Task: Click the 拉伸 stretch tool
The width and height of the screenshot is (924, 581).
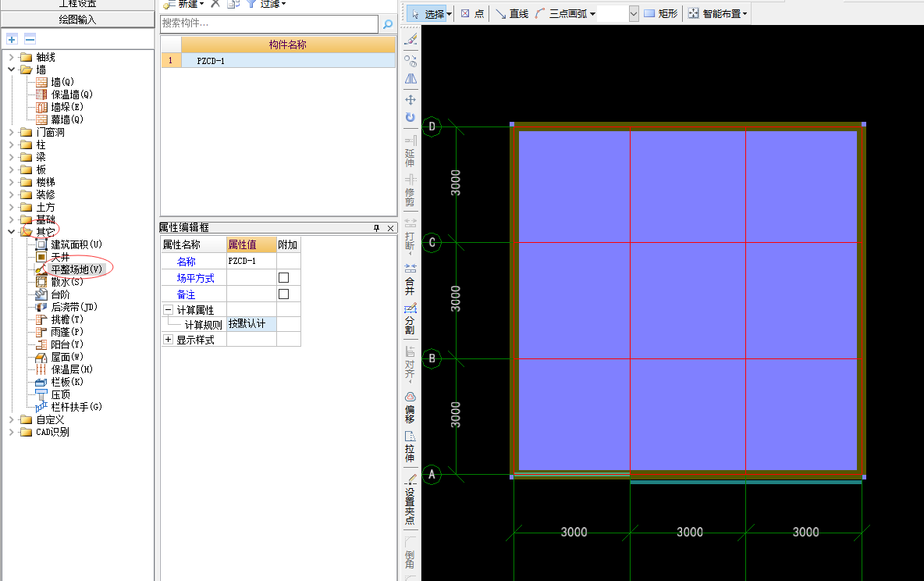Action: (410, 447)
